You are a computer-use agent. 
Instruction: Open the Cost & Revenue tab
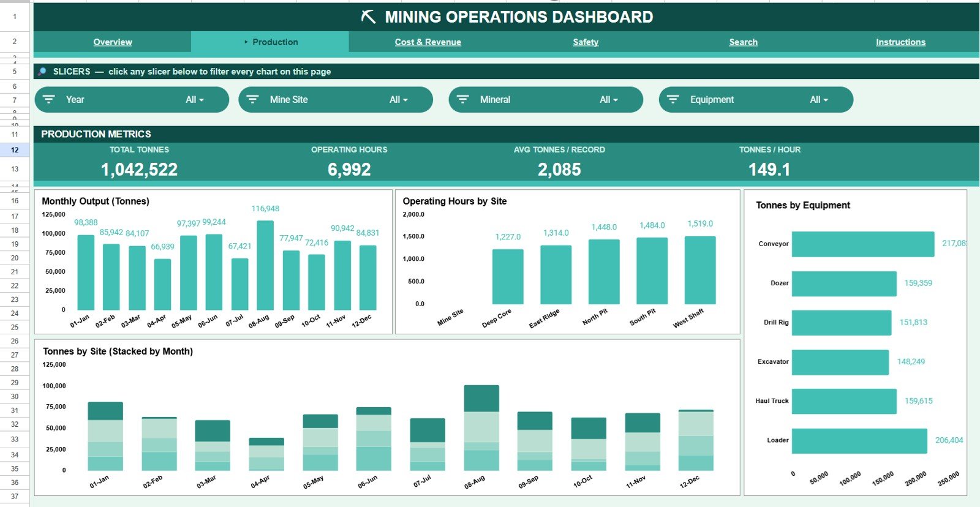[x=428, y=42]
